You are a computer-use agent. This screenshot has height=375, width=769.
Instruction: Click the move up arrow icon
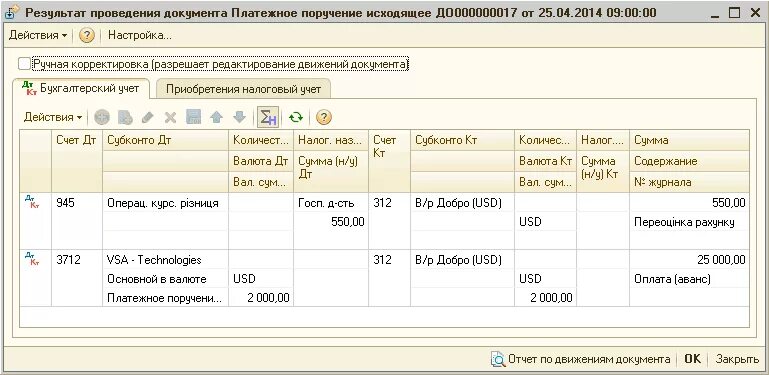(x=216, y=117)
